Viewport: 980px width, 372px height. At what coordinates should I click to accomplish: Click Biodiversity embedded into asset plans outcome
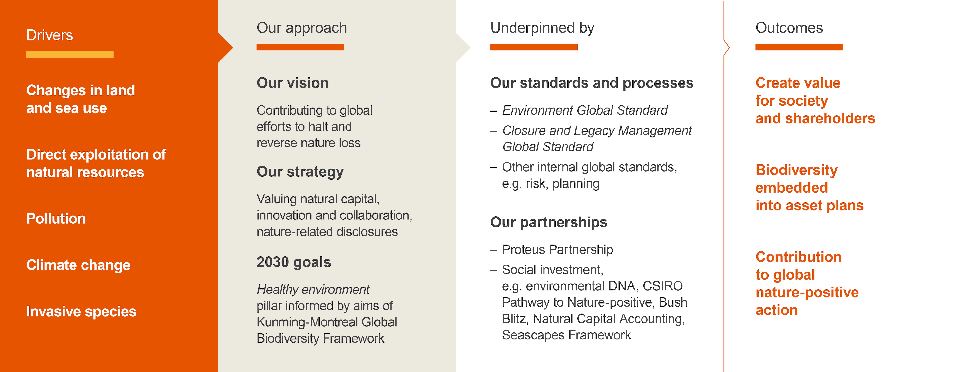pos(809,188)
